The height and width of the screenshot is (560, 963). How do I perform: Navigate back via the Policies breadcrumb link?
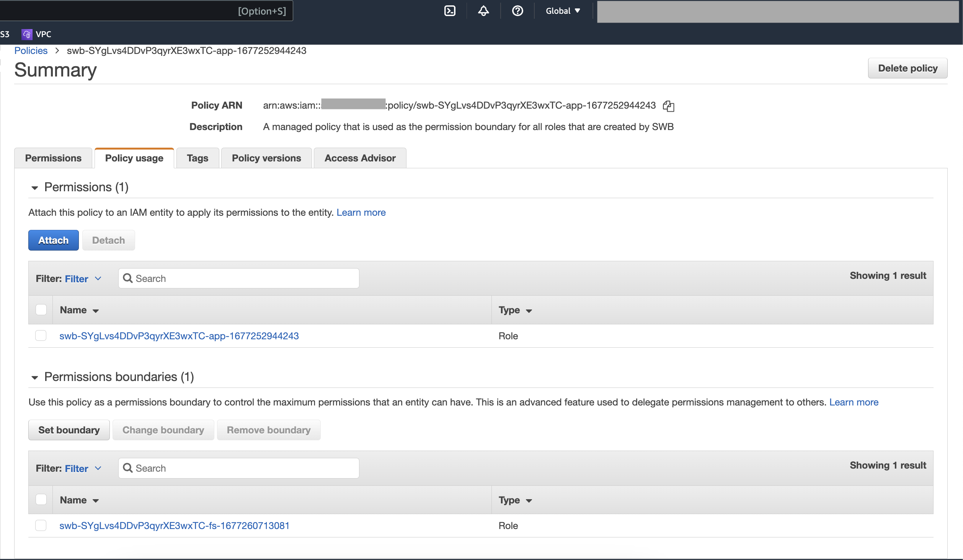pyautogui.click(x=31, y=50)
